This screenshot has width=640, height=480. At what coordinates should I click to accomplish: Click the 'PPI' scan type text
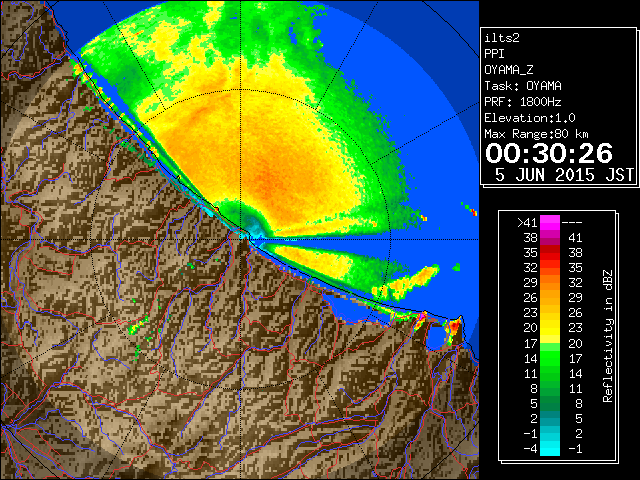click(494, 54)
